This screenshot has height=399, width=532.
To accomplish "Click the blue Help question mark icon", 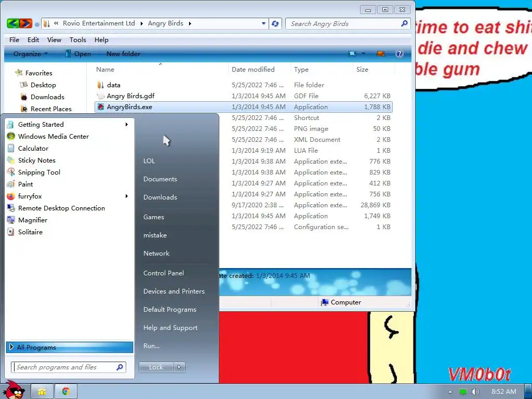I will point(400,54).
